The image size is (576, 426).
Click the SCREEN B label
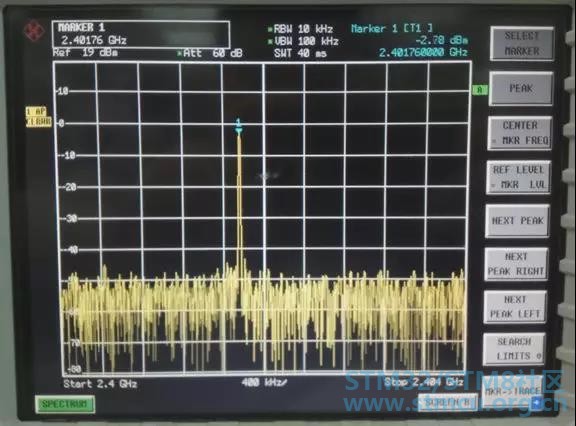[x=447, y=403]
